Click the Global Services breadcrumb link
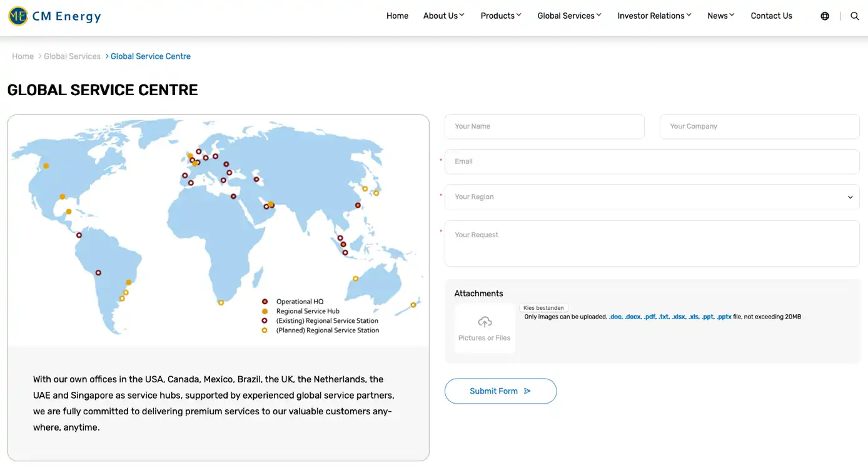The height and width of the screenshot is (470, 868). pos(72,56)
